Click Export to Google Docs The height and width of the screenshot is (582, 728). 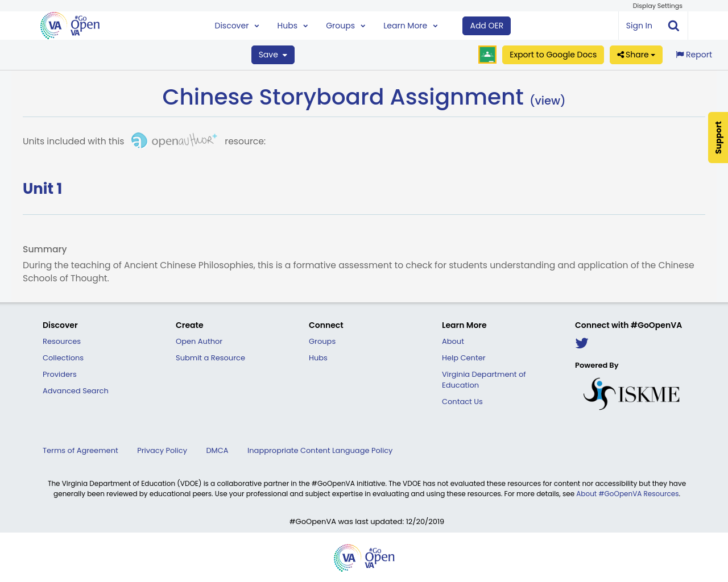(553, 53)
